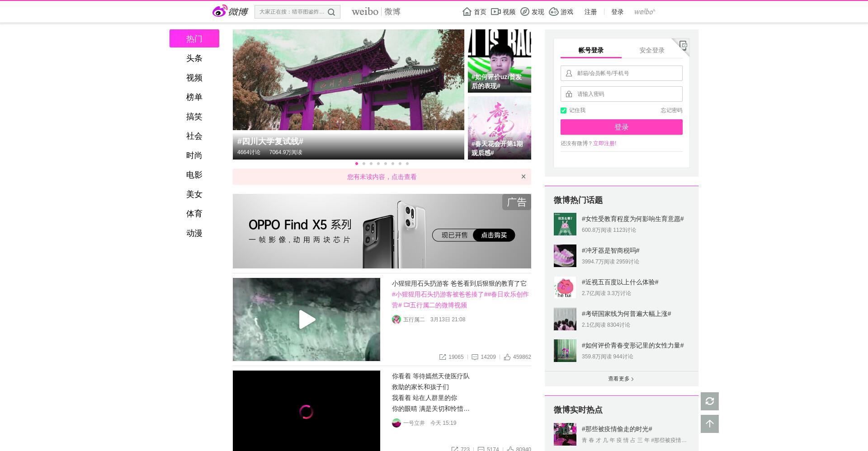Open topic #近视五百度以上什么体验#
This screenshot has height=451, width=868.
click(620, 282)
